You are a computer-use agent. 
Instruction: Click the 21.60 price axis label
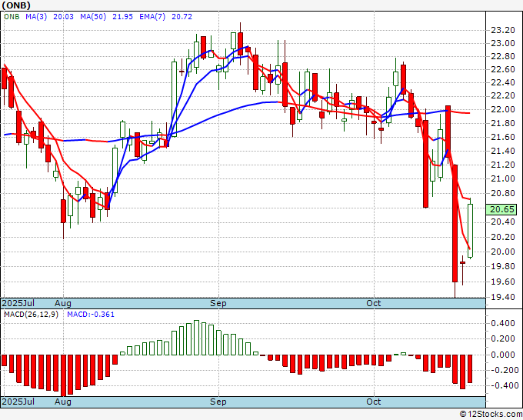tap(503, 137)
